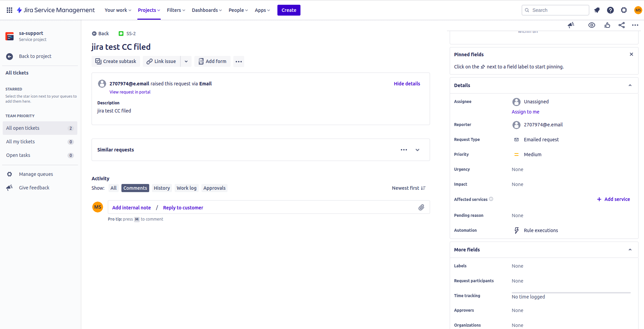Open the Link issue dropdown arrow
Viewport: 644px width, 329px height.
186,61
